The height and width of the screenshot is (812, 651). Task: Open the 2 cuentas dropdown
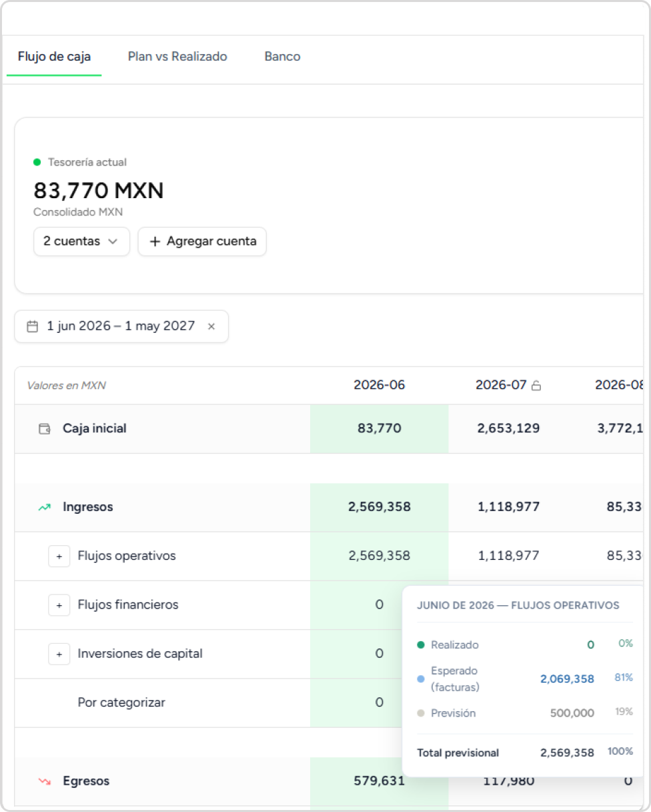pos(81,242)
